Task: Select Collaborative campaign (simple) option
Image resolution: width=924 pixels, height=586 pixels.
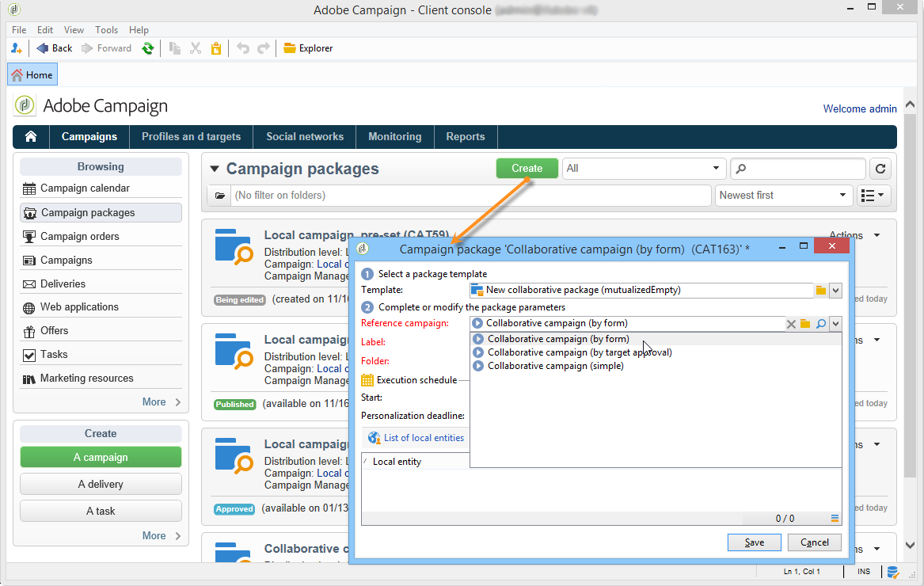Action: (x=656, y=366)
